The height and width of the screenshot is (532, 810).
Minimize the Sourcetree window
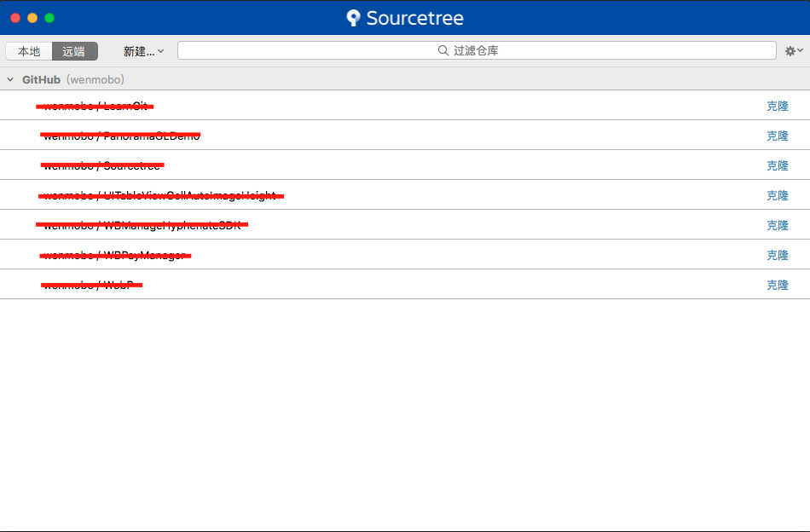pos(32,18)
